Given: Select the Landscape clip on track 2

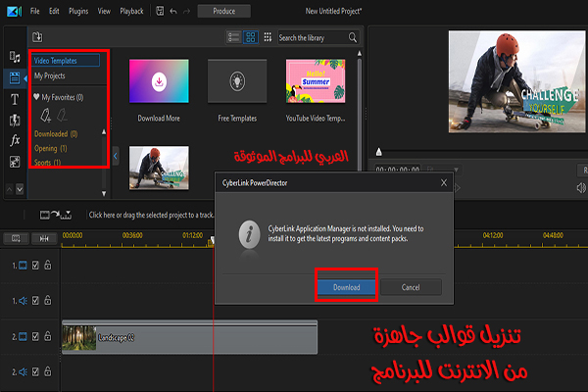Looking at the screenshot, I should click(189, 337).
